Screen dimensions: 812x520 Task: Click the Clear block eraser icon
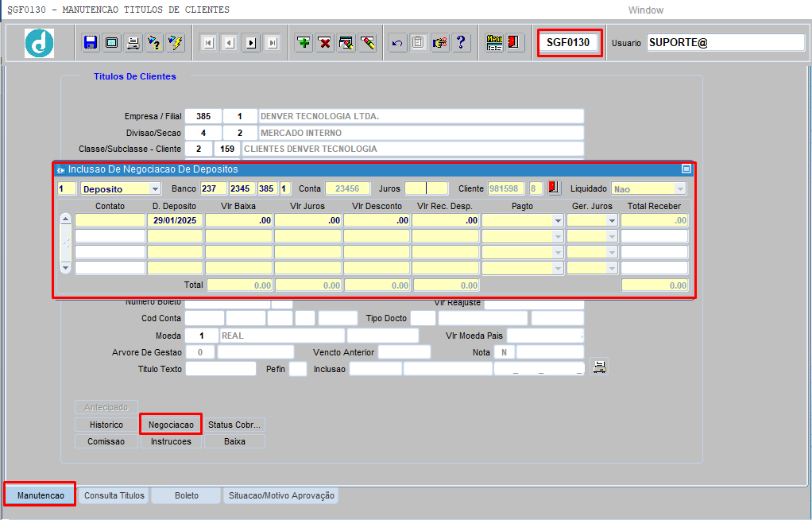click(x=346, y=42)
